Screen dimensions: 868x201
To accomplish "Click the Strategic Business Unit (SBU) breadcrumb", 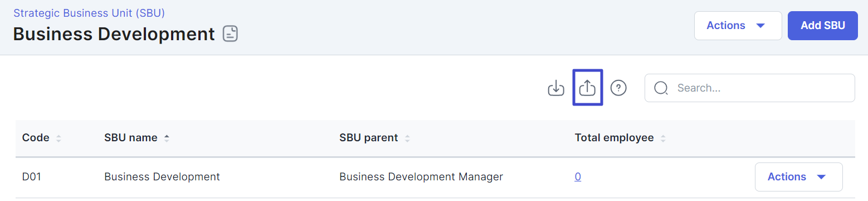I will coord(89,12).
